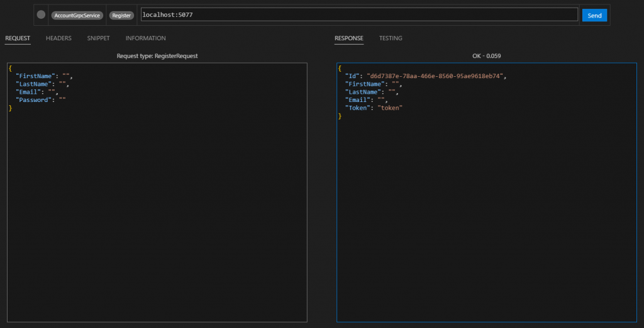This screenshot has width=644, height=328.
Task: Place cursor in request Password value
Action: click(x=62, y=100)
